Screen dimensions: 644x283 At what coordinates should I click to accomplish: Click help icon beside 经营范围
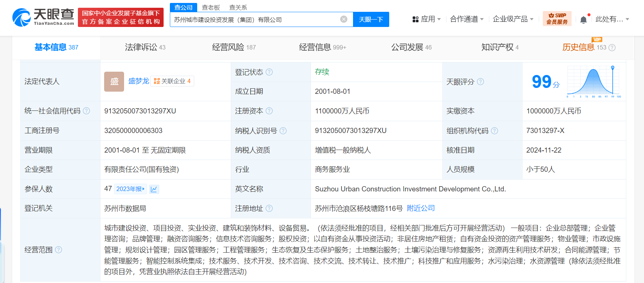(x=58, y=250)
